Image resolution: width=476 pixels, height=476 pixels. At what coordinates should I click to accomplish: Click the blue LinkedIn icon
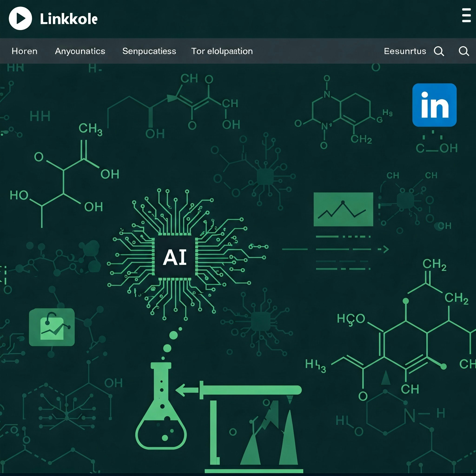coord(434,105)
